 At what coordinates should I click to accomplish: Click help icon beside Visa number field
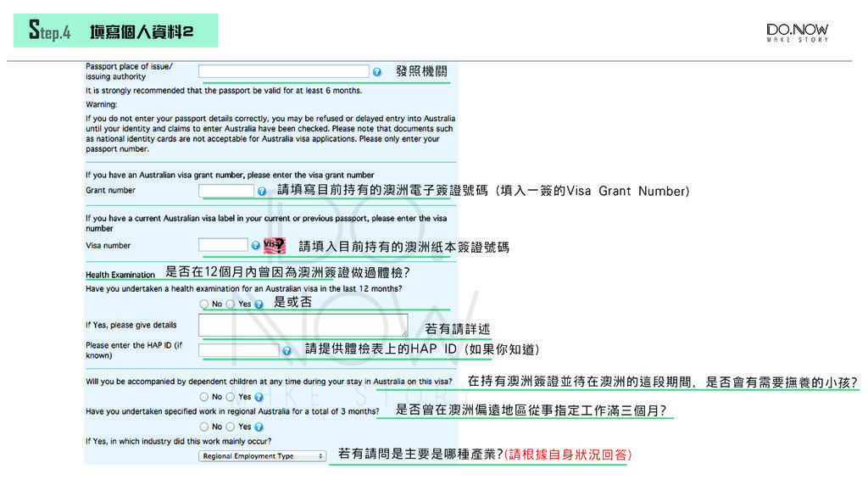pos(255,245)
